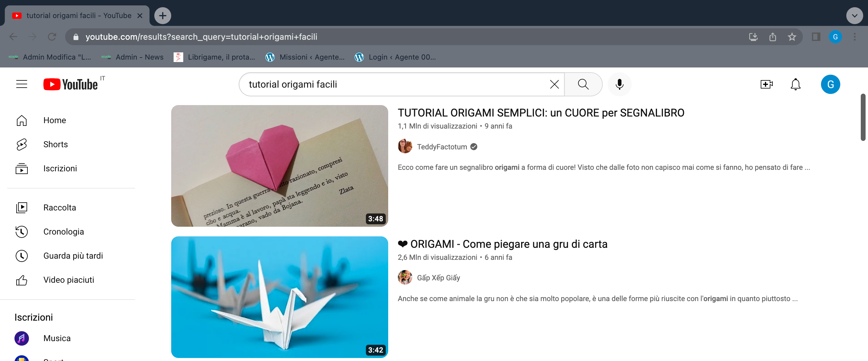This screenshot has height=361, width=868.
Task: Open the YouTube account avatar G
Action: [830, 84]
